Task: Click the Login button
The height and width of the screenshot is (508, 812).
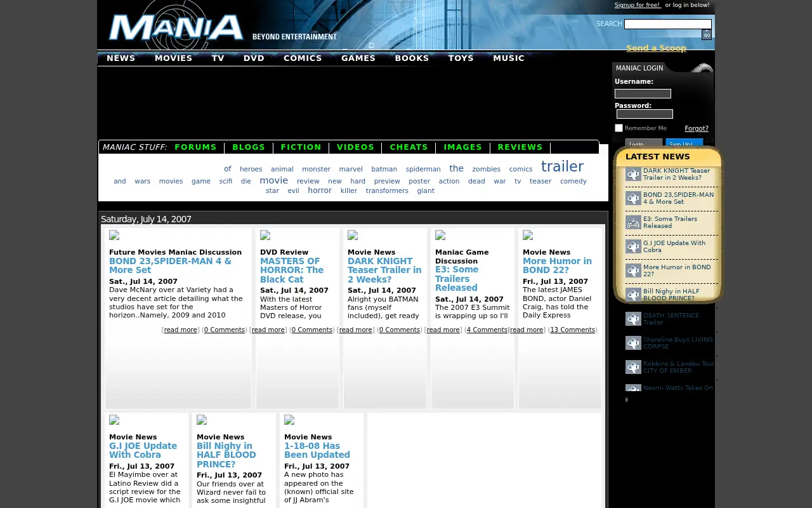Action: 643,144
